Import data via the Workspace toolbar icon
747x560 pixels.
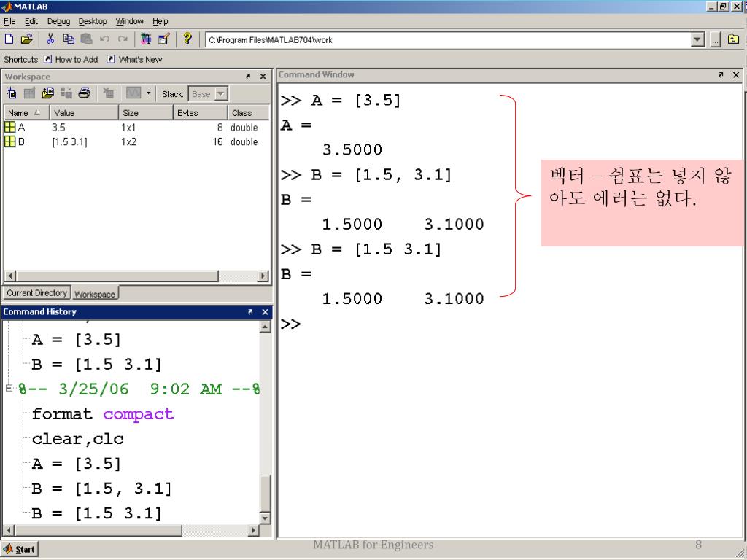(x=47, y=93)
